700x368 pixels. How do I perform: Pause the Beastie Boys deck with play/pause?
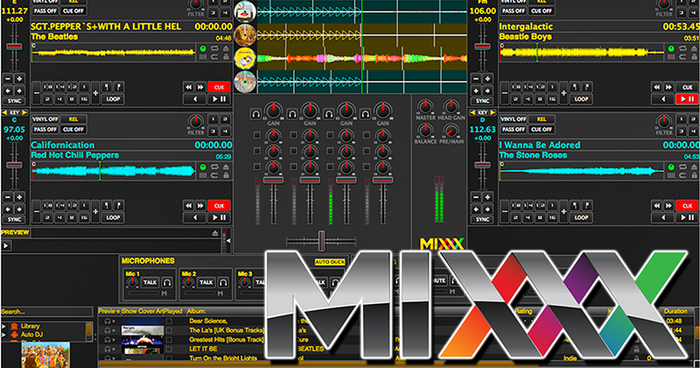(x=687, y=99)
